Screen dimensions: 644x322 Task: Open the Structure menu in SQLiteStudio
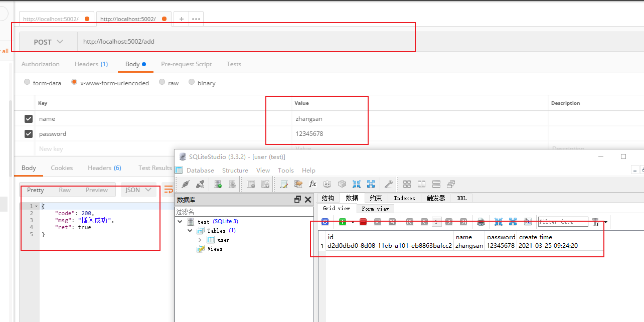235,171
